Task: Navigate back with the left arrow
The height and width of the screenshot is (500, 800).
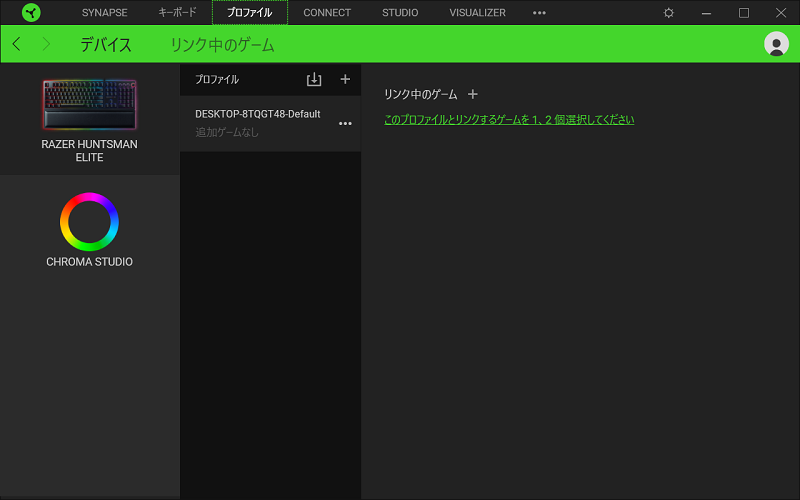Action: (x=16, y=44)
